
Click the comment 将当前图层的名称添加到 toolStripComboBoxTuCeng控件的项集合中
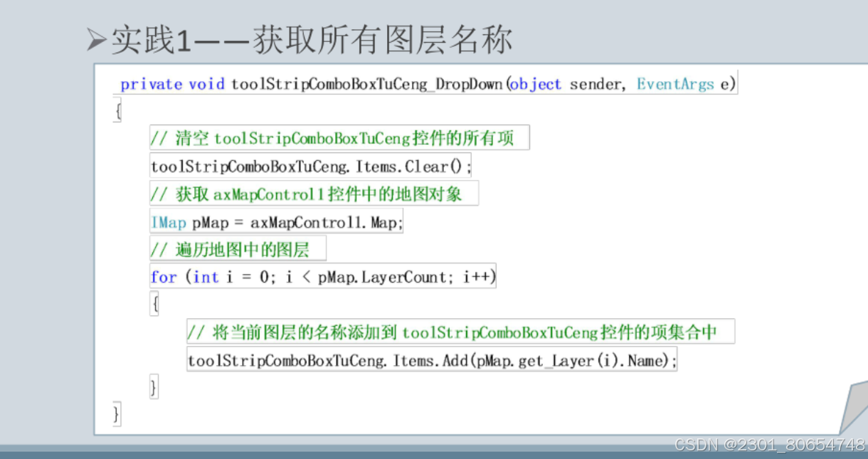[x=460, y=332]
